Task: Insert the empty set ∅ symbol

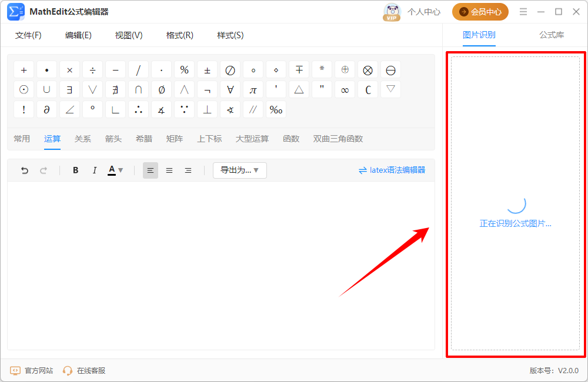Action: tap(161, 89)
